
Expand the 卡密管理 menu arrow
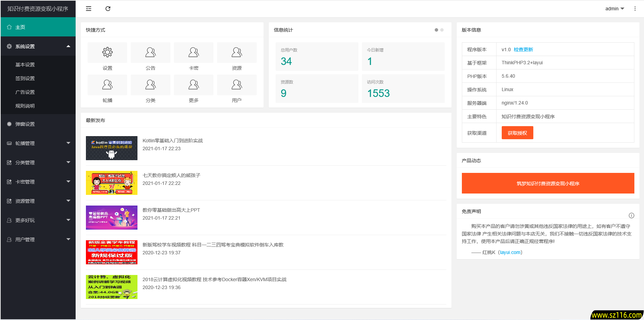[68, 181]
